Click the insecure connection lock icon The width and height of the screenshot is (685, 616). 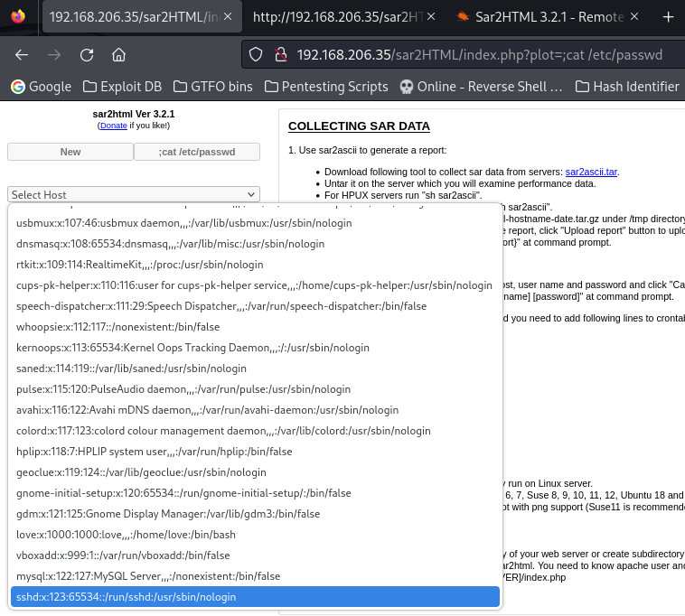coord(280,54)
